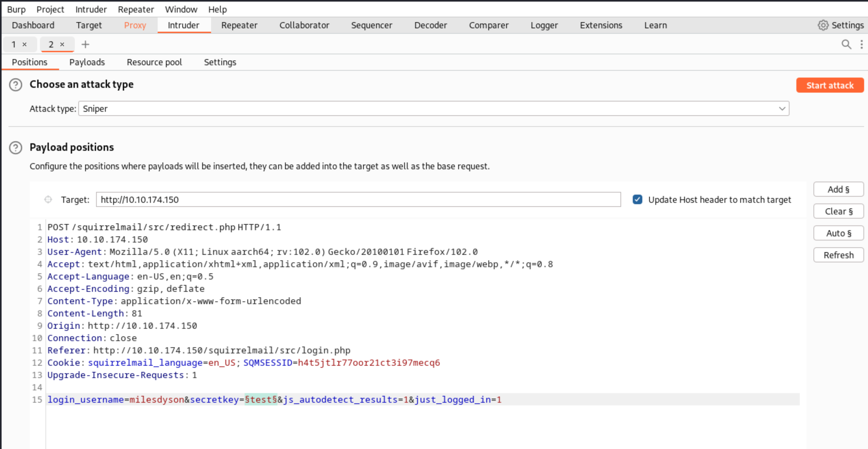Click the §test§ payload position marker

261,400
